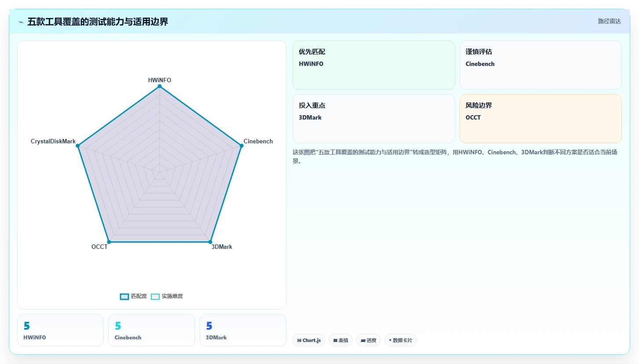
Task: Click the 3DMark data point on radar
Action: [x=210, y=242]
